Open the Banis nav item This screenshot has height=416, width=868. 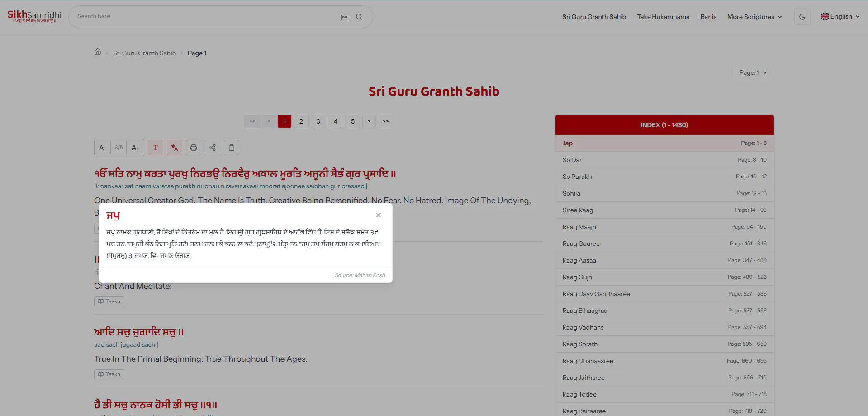coord(708,17)
